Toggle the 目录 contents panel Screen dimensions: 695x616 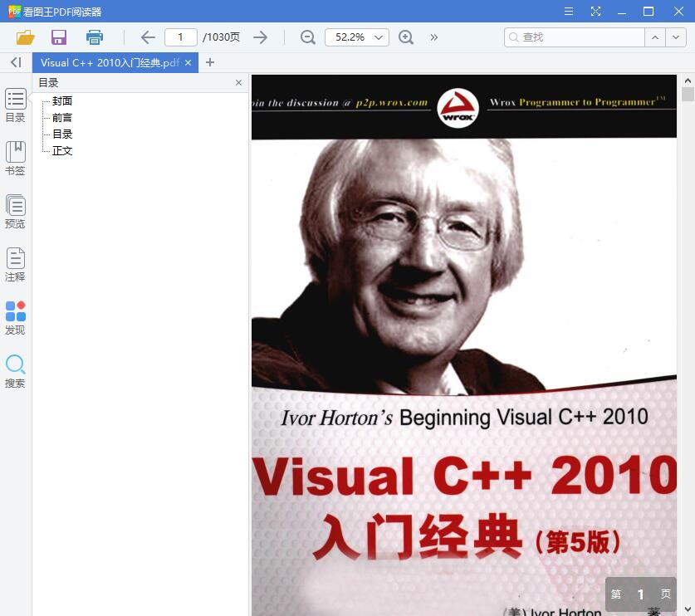tap(15, 105)
